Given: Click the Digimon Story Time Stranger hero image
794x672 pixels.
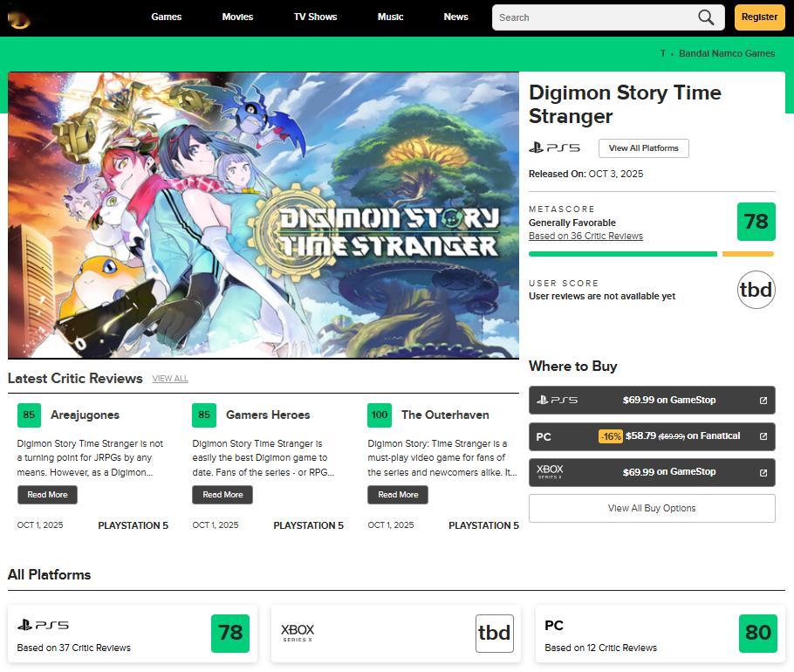Looking at the screenshot, I should 264,216.
